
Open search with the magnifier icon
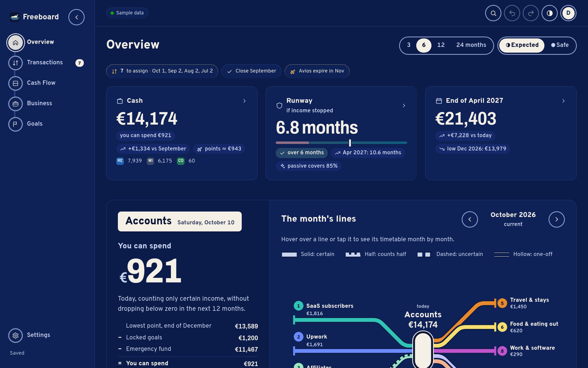(x=493, y=13)
